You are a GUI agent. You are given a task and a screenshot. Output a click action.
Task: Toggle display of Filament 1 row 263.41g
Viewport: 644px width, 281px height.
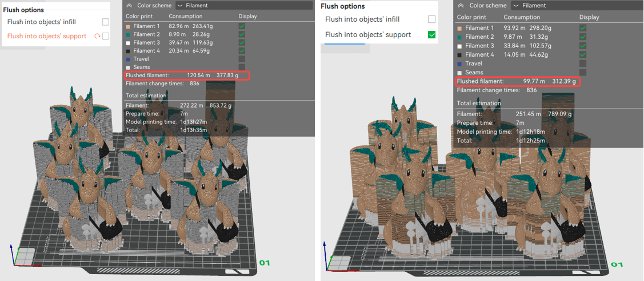242,26
